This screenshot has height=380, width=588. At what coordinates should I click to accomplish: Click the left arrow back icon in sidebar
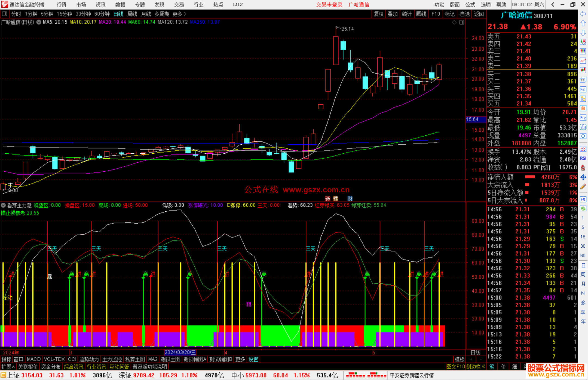[x=583, y=14]
